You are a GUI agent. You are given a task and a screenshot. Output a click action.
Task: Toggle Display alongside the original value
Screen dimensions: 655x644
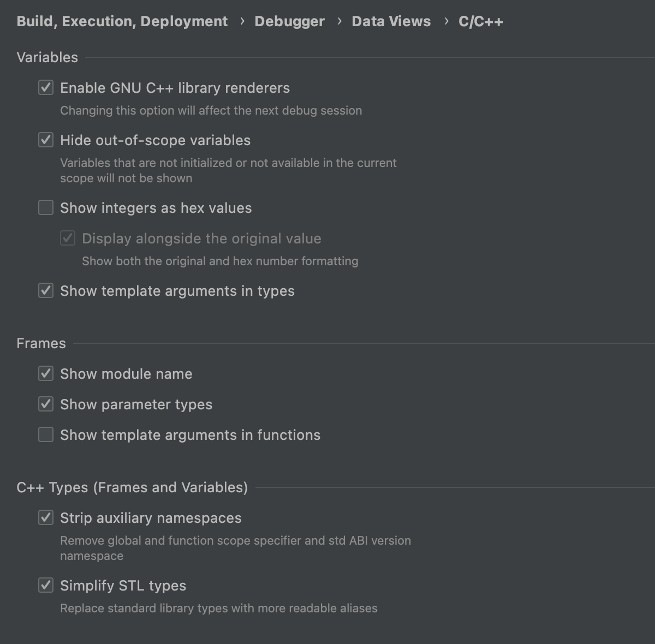click(x=68, y=238)
